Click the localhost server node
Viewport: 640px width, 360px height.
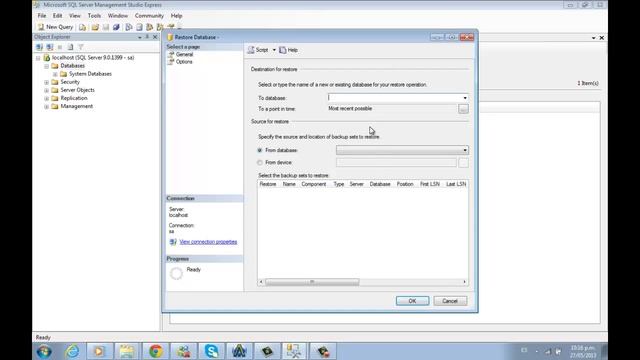[93, 58]
